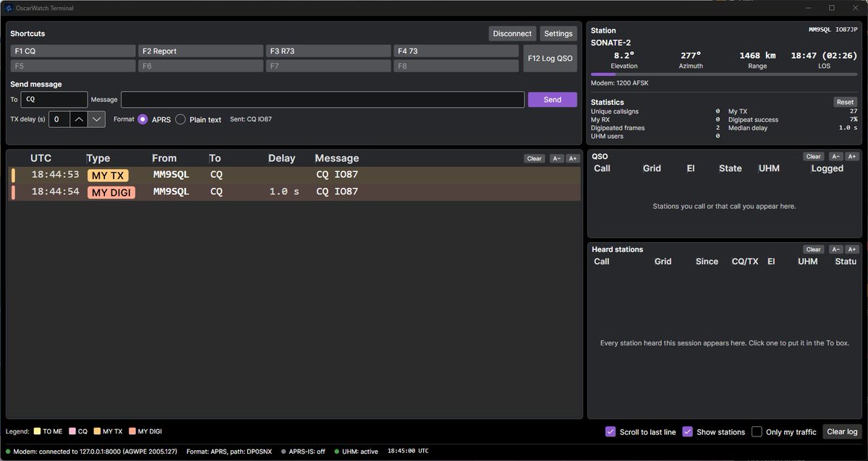Clear the QSO panel
Image resolution: width=868 pixels, height=461 pixels.
[x=814, y=156]
